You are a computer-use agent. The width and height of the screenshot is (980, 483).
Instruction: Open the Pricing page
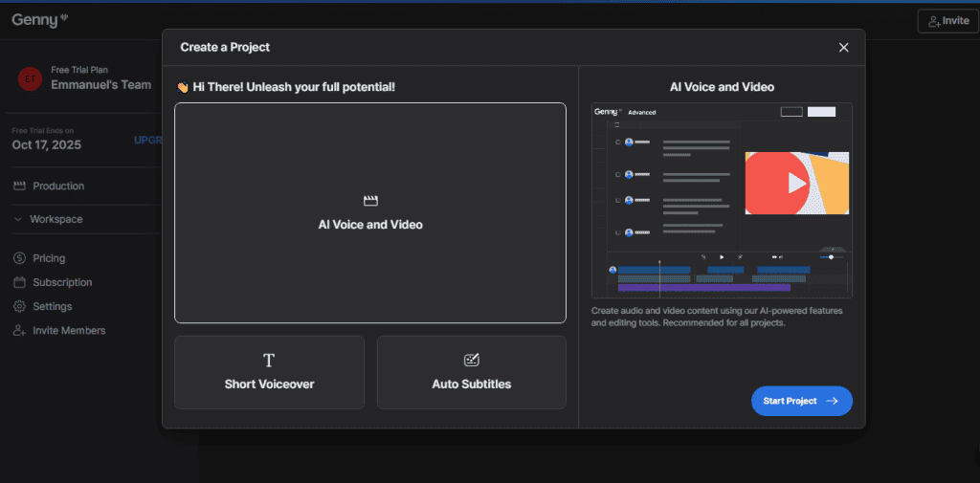49,258
